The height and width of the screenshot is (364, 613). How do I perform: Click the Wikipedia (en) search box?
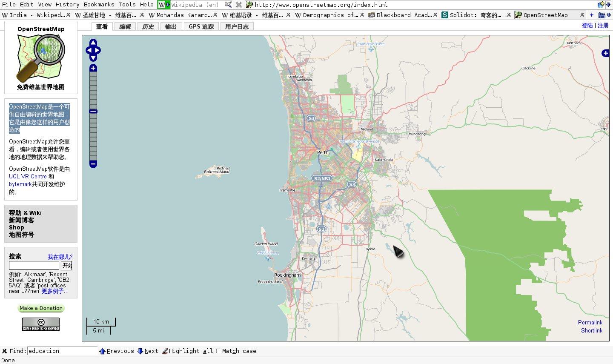coord(196,5)
